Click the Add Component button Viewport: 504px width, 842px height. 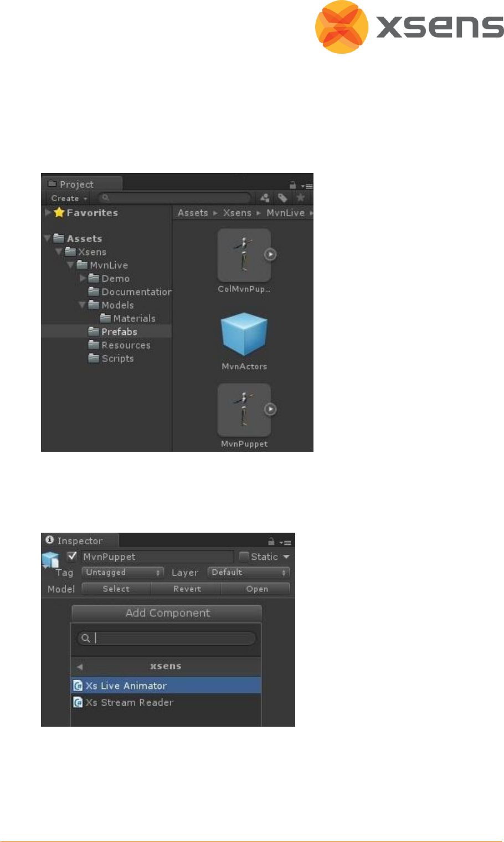click(x=166, y=613)
